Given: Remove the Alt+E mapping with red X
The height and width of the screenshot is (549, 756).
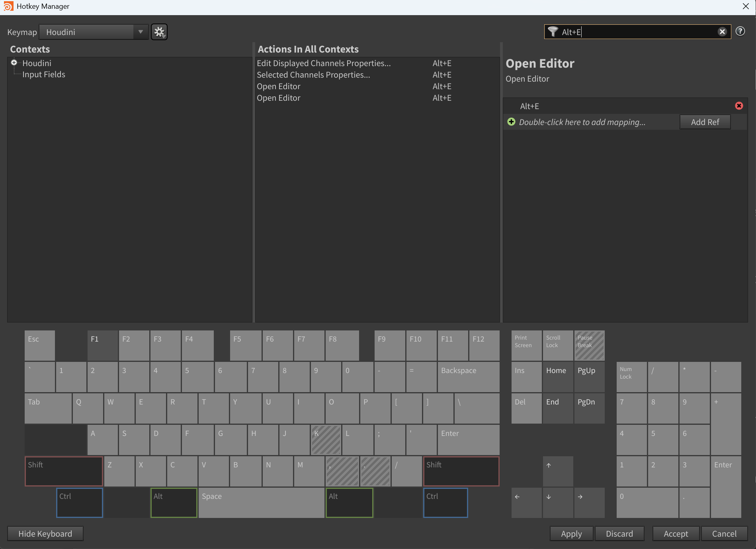Looking at the screenshot, I should (739, 106).
